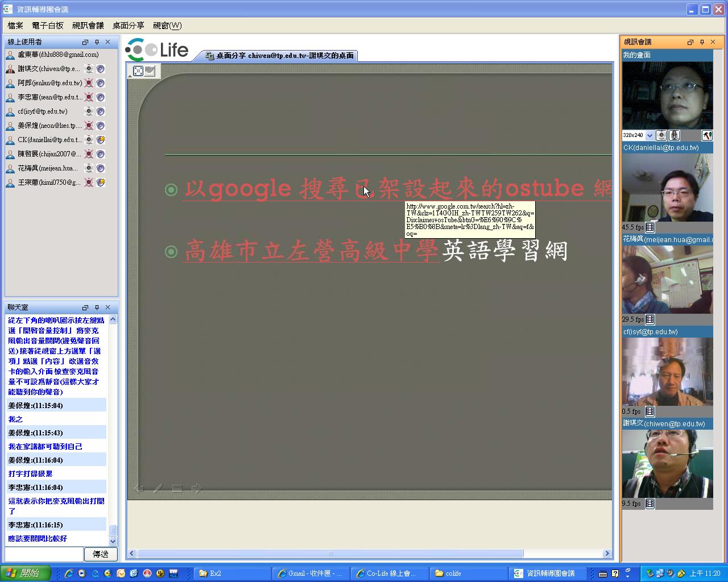
Task: Click film icon beside 9.5 fps
Action: pyautogui.click(x=650, y=504)
